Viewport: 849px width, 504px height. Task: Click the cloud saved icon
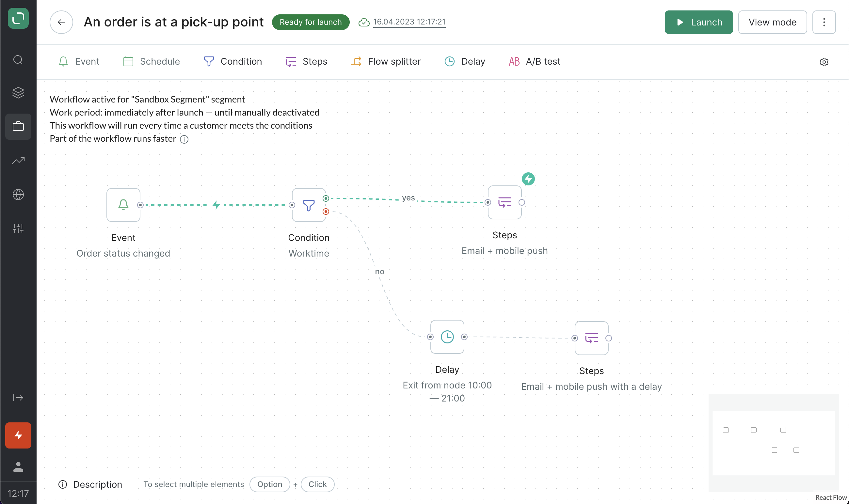[x=364, y=22]
